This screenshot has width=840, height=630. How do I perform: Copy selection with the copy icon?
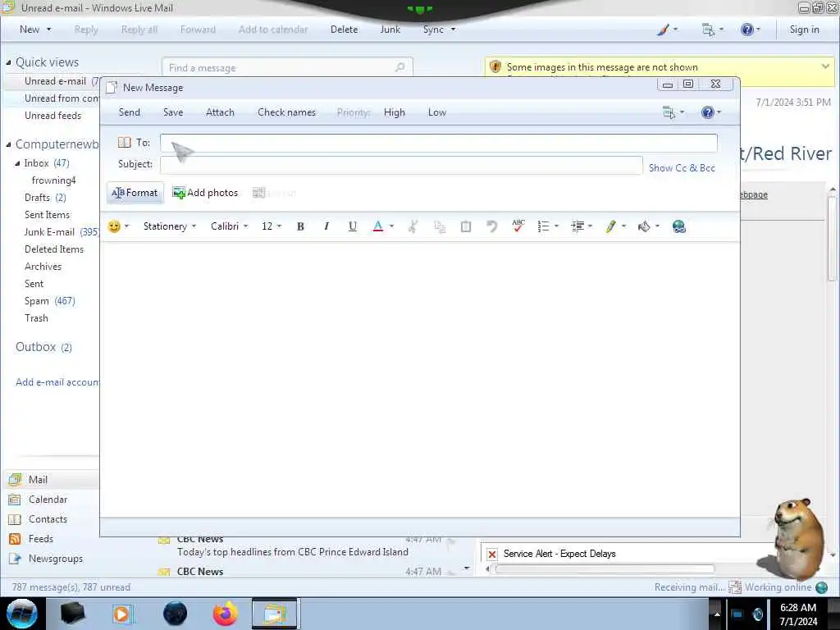click(440, 226)
